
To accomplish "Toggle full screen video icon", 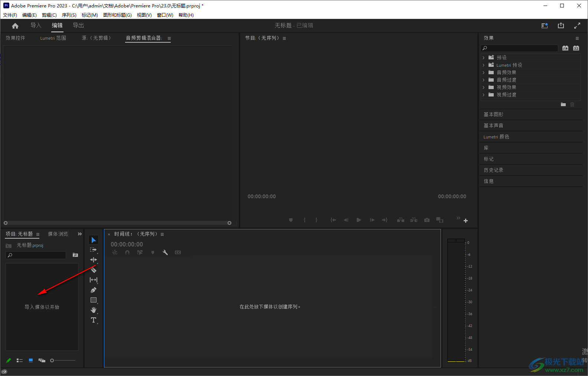I will [x=577, y=26].
